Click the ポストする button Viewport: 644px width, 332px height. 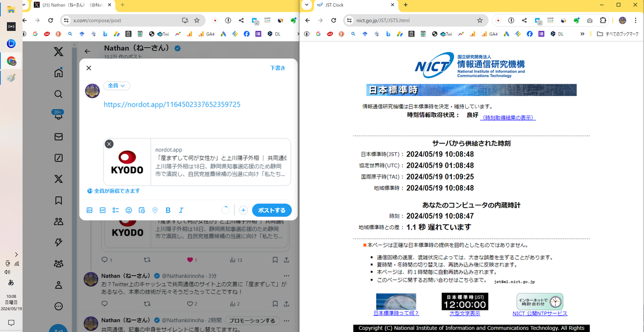pos(272,210)
